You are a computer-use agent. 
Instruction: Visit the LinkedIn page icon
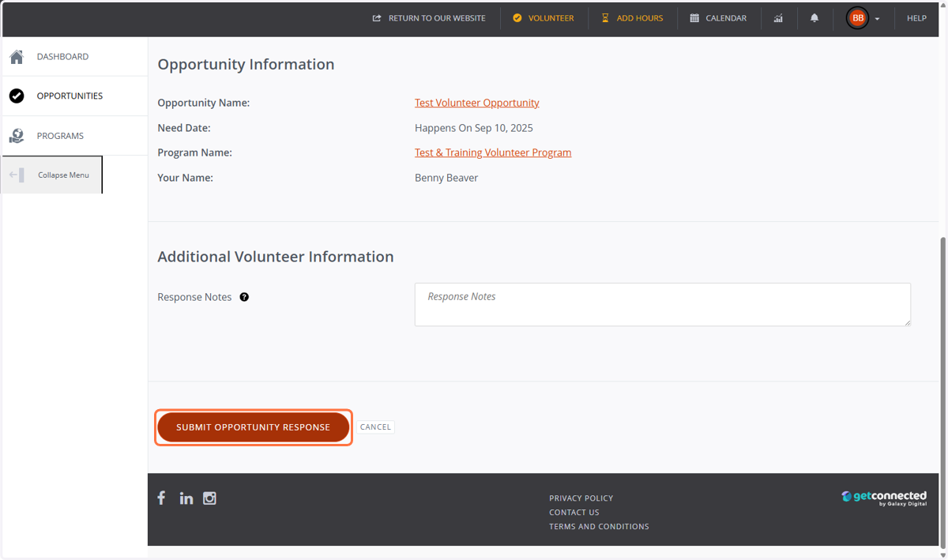coord(186,498)
